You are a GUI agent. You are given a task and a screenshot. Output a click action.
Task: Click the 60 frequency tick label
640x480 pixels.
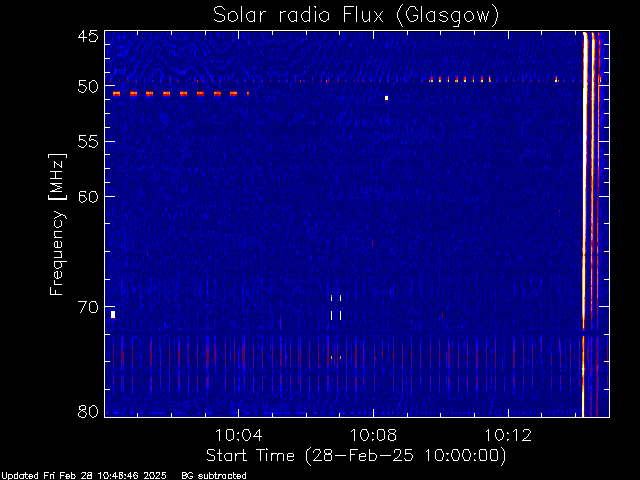(x=88, y=197)
